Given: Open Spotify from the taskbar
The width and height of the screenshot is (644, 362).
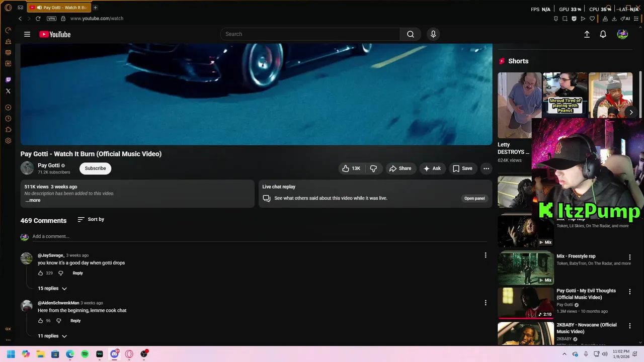Looking at the screenshot, I should pos(85,354).
